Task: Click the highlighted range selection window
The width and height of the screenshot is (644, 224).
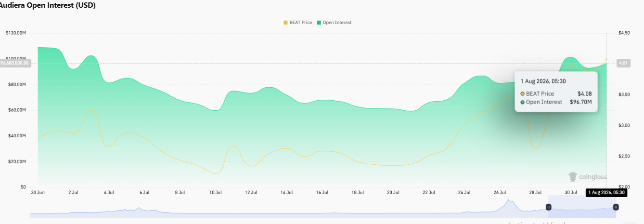Action: pos(582,207)
